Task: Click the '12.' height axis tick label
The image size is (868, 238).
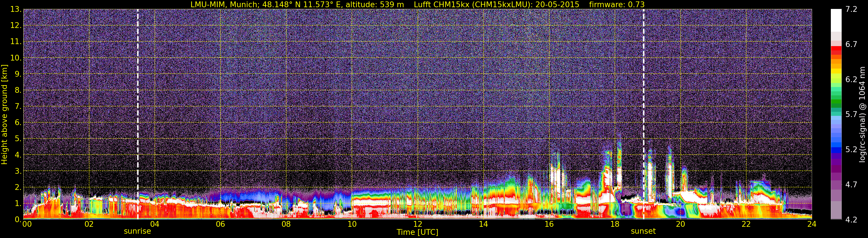Action: pos(16,25)
